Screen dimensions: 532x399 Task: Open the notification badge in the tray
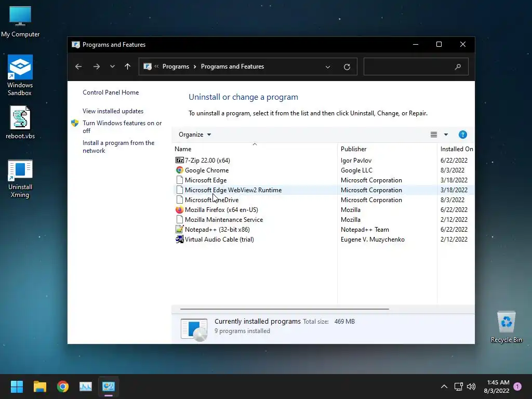point(517,386)
